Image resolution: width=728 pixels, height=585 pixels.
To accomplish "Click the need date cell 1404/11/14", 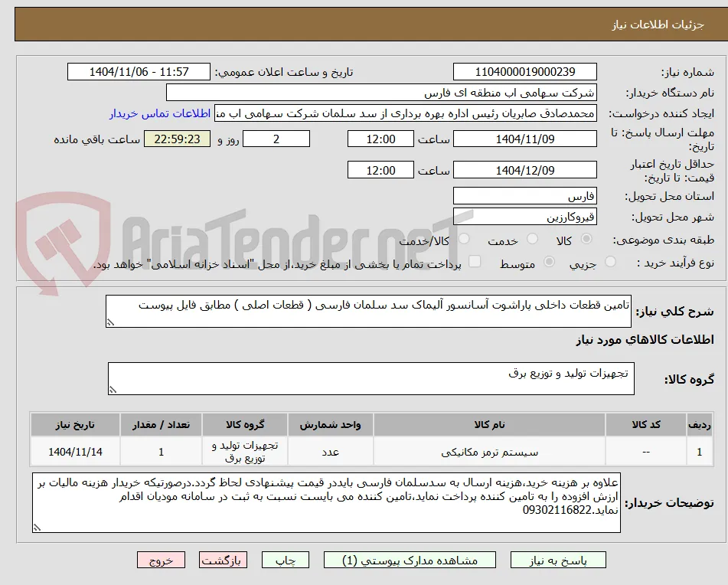I will [75, 452].
